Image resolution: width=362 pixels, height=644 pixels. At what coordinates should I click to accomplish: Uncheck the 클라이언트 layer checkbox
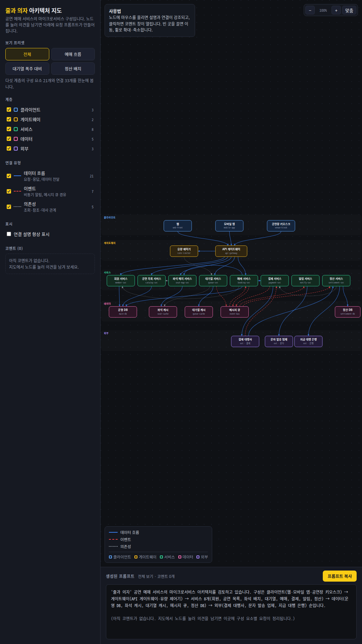pyautogui.click(x=9, y=110)
